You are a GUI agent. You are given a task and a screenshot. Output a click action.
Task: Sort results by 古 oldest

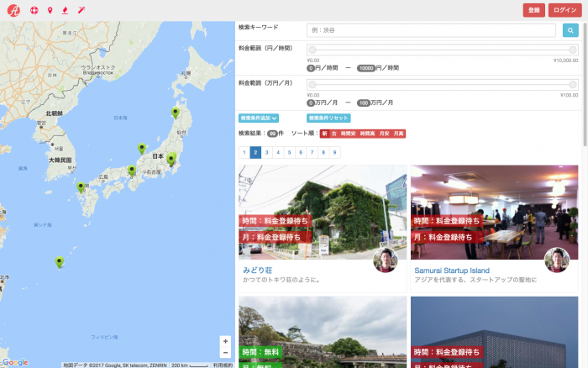tap(333, 134)
